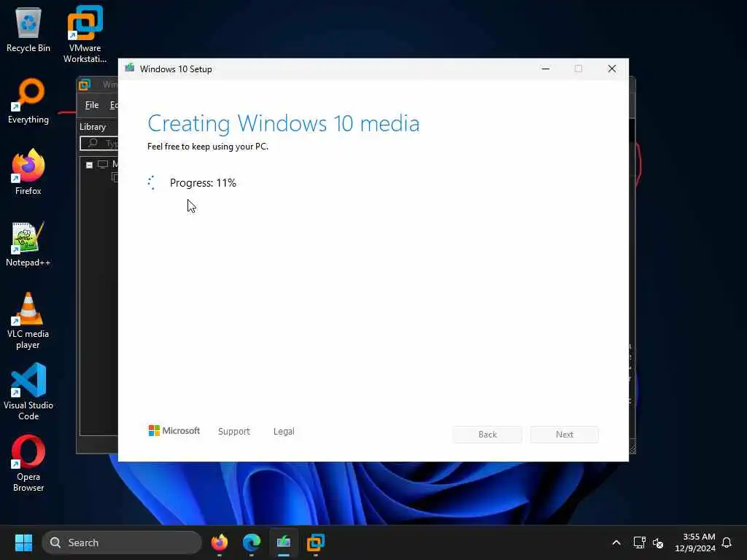Close the Windows 10 Setup window
Screen dimensions: 747x560
(612, 69)
